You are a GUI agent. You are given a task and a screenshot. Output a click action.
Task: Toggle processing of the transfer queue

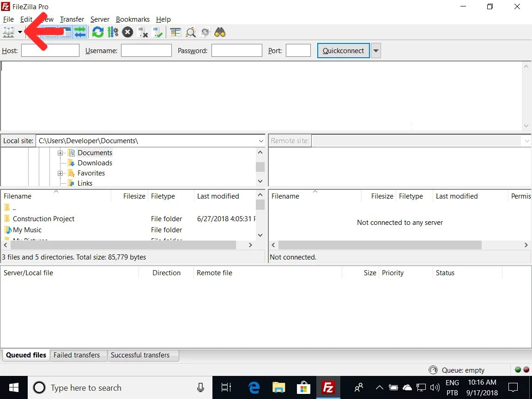[113, 32]
